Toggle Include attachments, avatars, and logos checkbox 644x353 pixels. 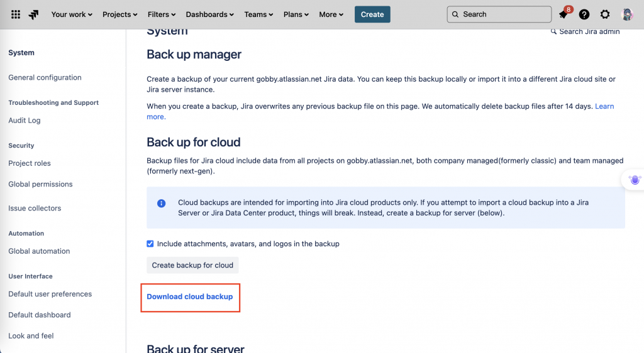click(x=150, y=244)
